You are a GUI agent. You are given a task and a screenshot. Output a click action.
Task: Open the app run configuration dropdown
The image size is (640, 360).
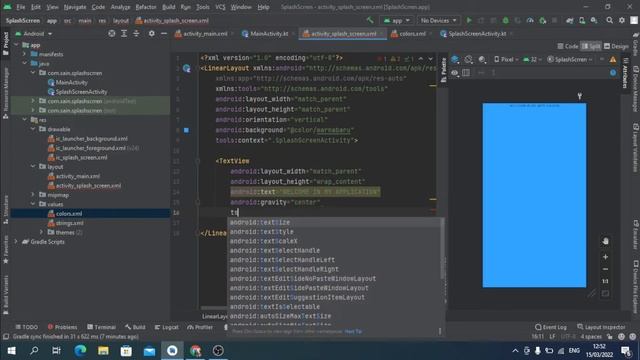pos(396,20)
